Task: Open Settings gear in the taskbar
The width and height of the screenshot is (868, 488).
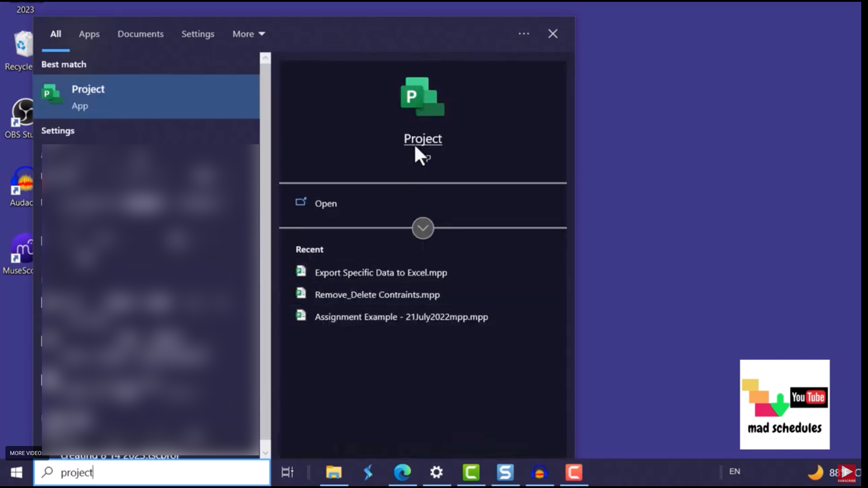Action: coord(436,473)
